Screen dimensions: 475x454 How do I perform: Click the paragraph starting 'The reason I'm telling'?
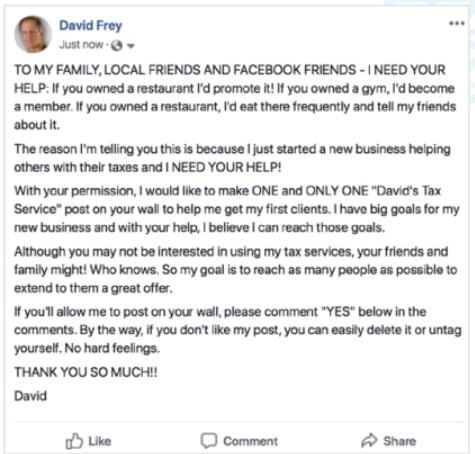click(232, 158)
